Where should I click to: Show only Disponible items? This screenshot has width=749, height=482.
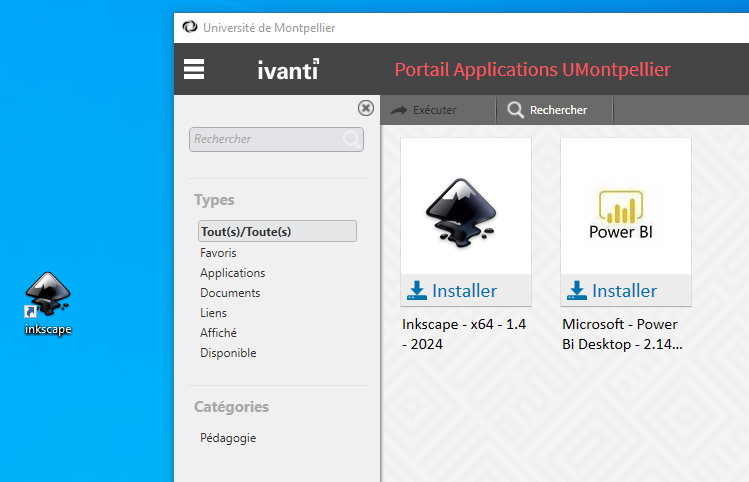tap(228, 353)
